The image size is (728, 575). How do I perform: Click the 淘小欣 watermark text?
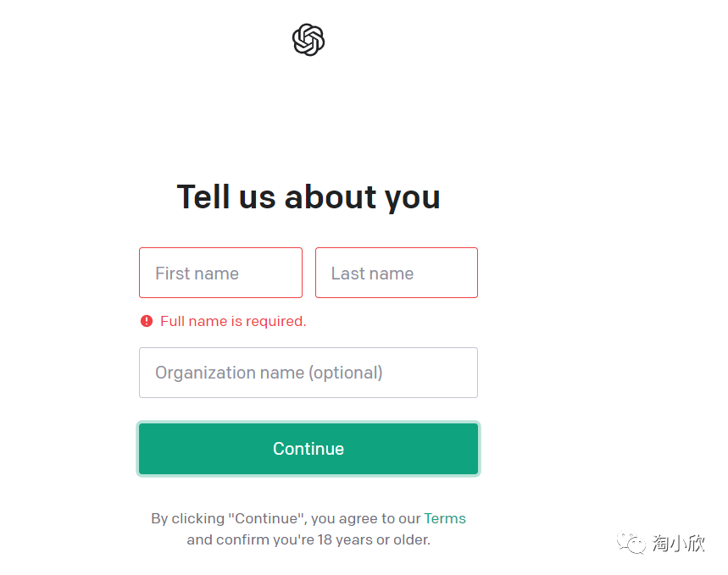(678, 543)
